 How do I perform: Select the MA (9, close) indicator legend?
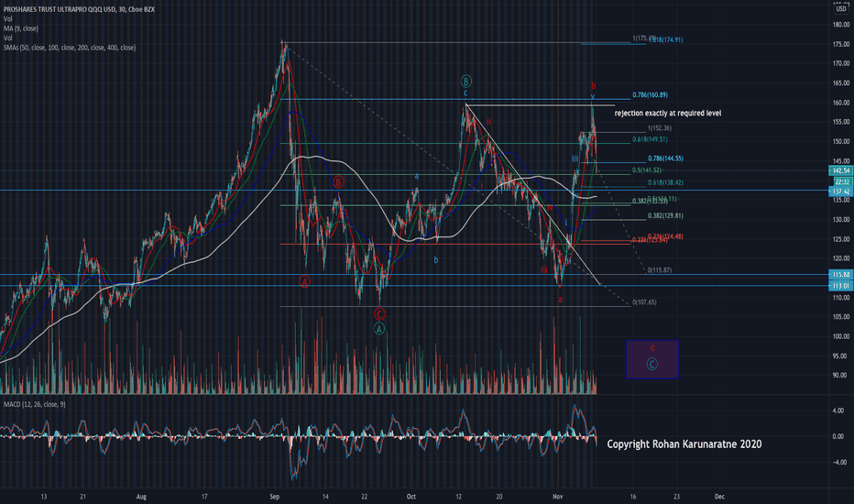[21, 28]
